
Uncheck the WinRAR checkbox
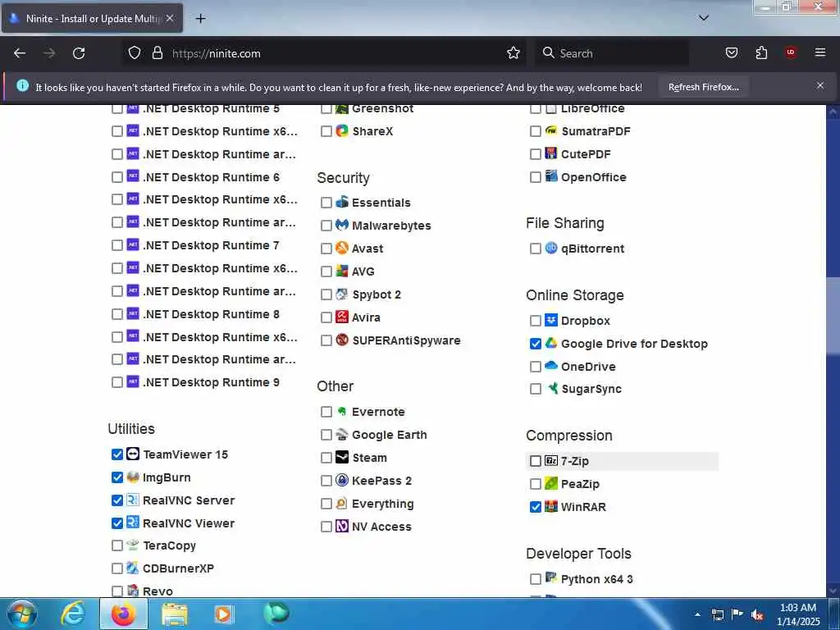point(535,507)
